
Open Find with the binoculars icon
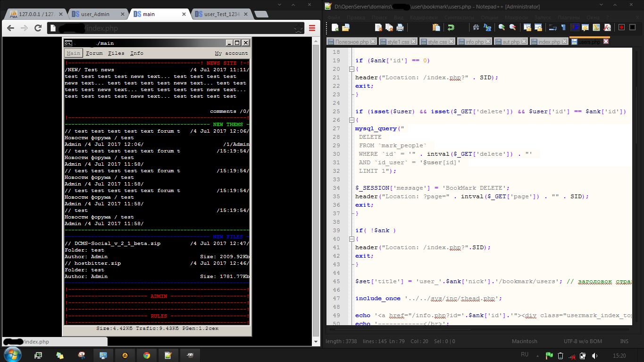476,27
